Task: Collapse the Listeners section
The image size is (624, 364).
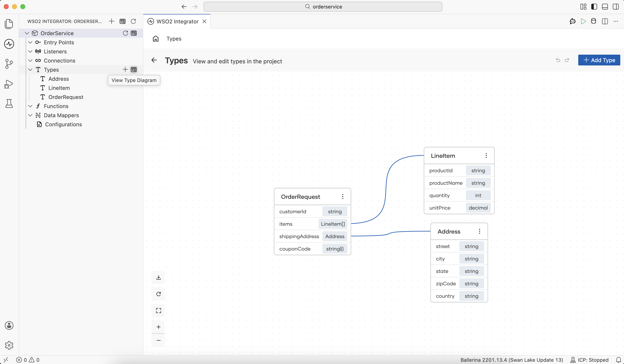Action: (x=30, y=52)
